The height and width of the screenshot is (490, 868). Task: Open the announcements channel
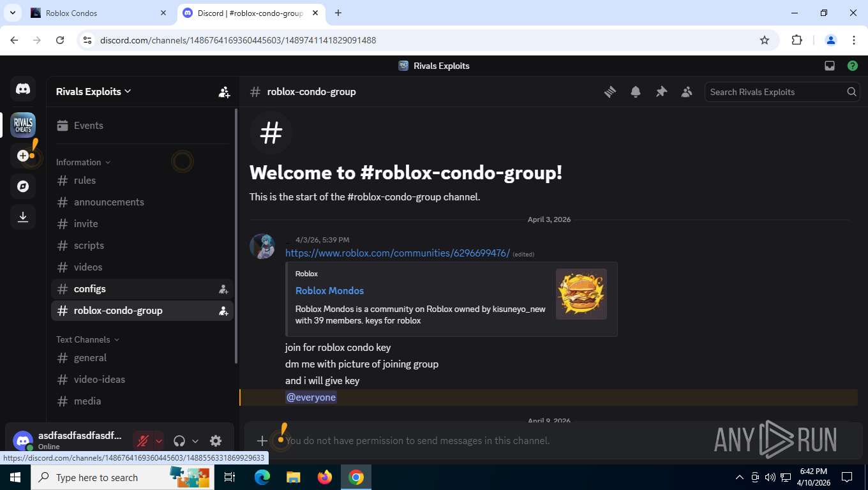[x=142, y=202]
